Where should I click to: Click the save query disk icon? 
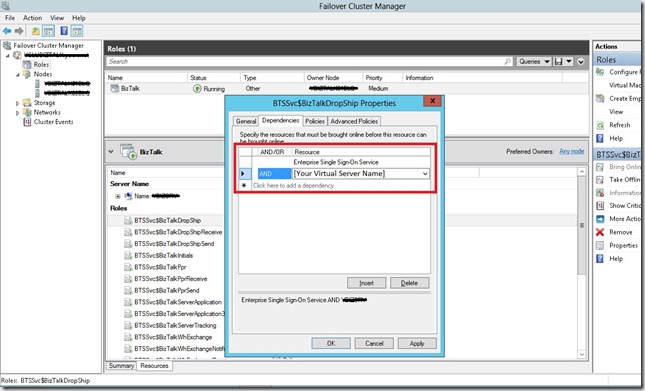click(x=559, y=62)
